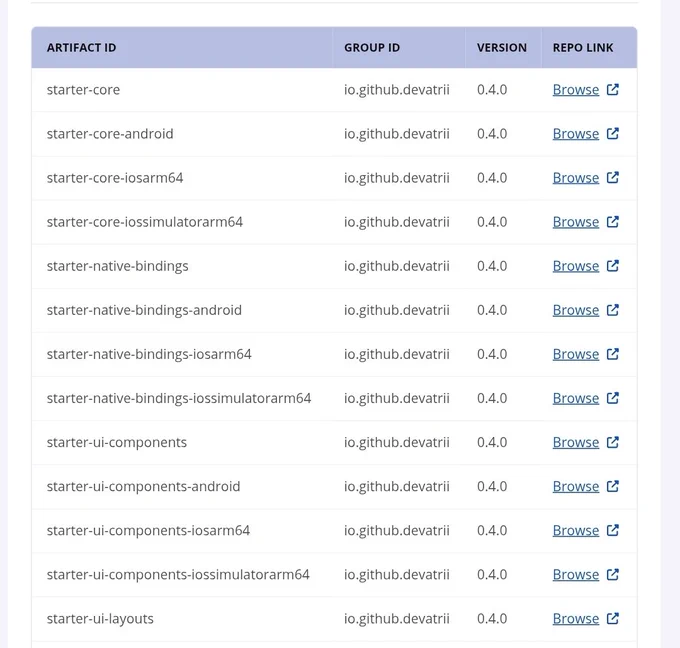Select the starter-ui-components artifact name
Screen dimensions: 680x648
tap(117, 442)
